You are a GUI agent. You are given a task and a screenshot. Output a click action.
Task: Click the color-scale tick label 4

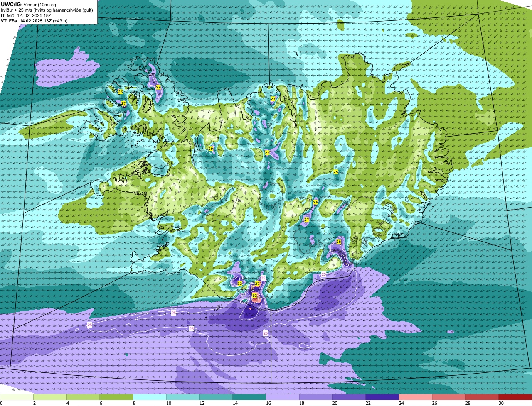pyautogui.click(x=68, y=403)
